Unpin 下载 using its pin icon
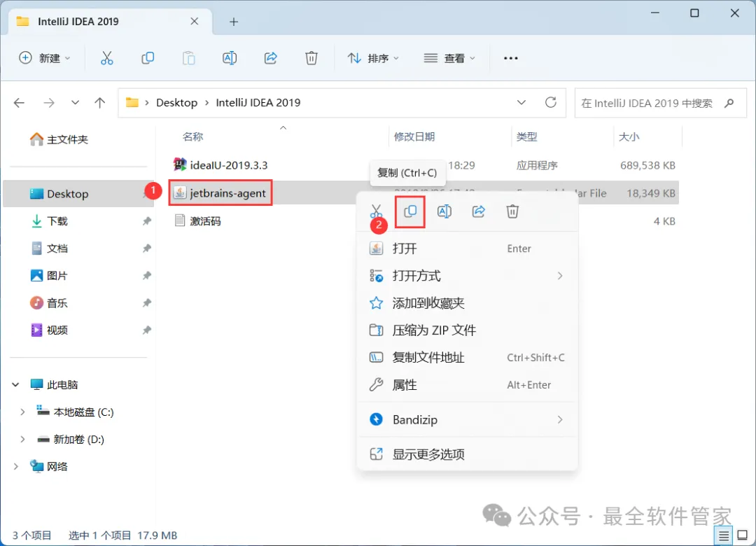 pos(146,221)
